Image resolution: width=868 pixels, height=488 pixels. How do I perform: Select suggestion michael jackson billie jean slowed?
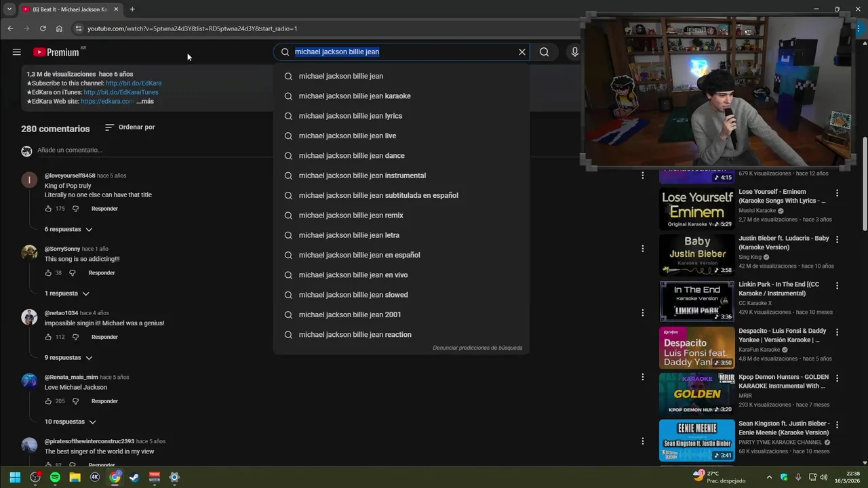coord(401,295)
